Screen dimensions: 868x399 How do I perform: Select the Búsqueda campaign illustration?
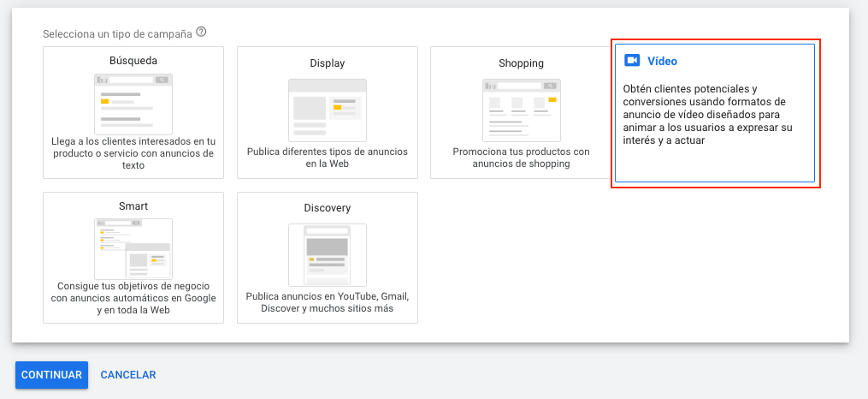tap(133, 104)
